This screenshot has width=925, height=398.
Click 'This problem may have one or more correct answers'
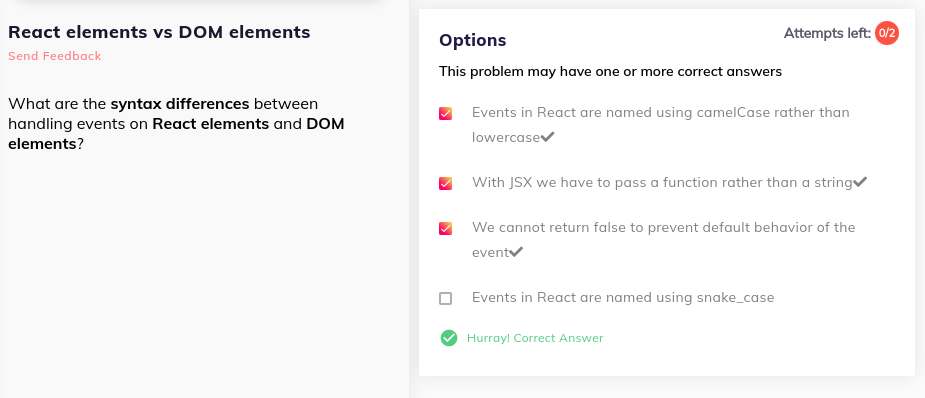[x=611, y=72]
